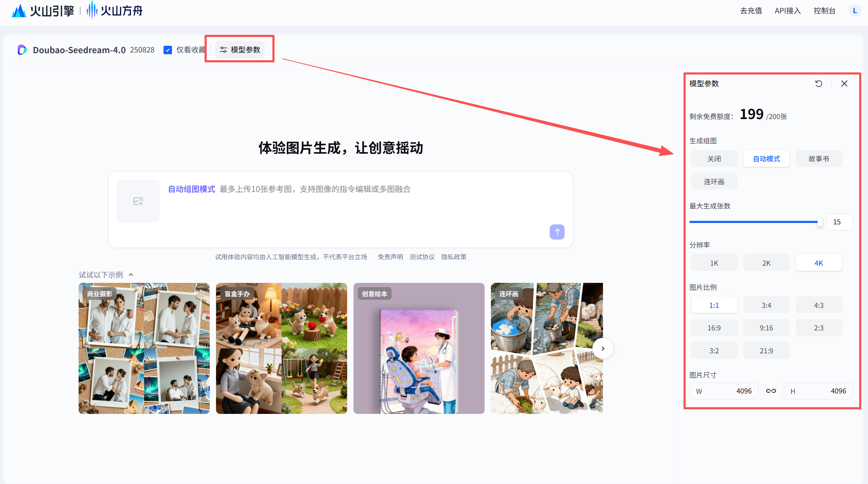Click the upload reference image icon
Image resolution: width=868 pixels, height=484 pixels.
pos(138,201)
